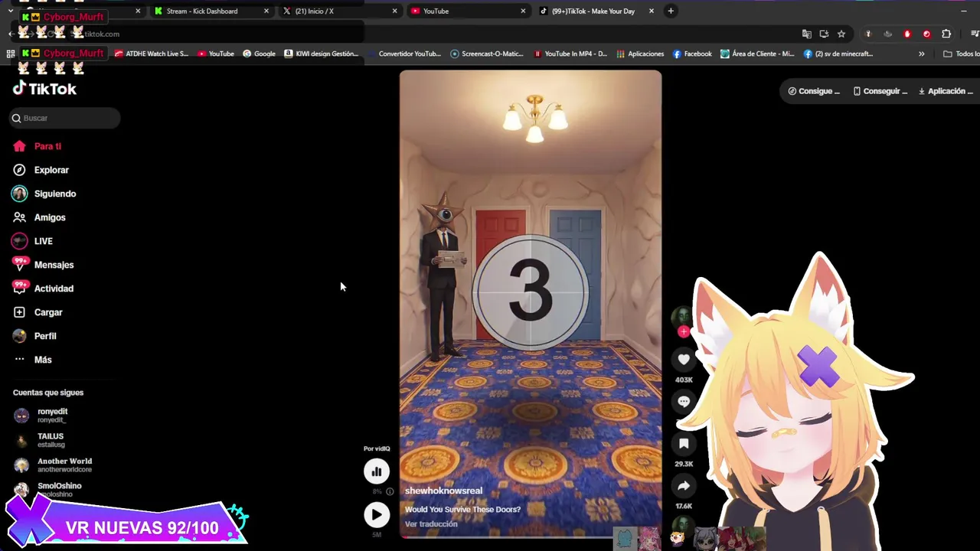Open Mensajes with its 99+ badge
The image size is (980, 551).
click(43, 265)
